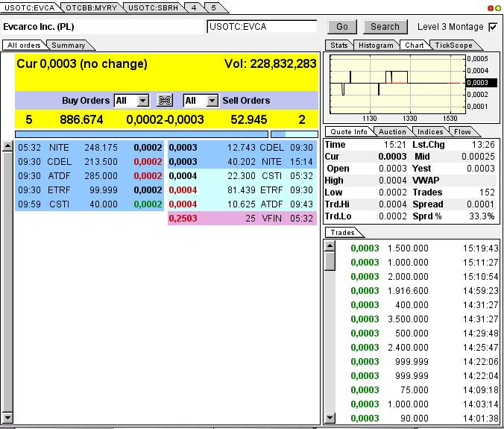Select the CDEL sell order 12.743

[242, 148]
